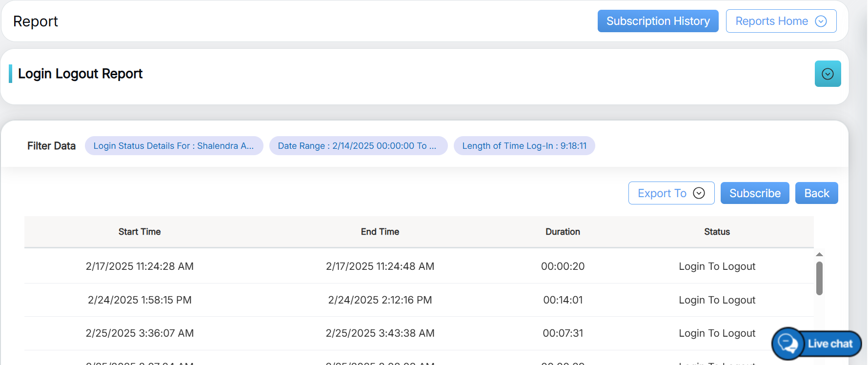
Task: Select the Date Range filter chip
Action: tap(358, 146)
